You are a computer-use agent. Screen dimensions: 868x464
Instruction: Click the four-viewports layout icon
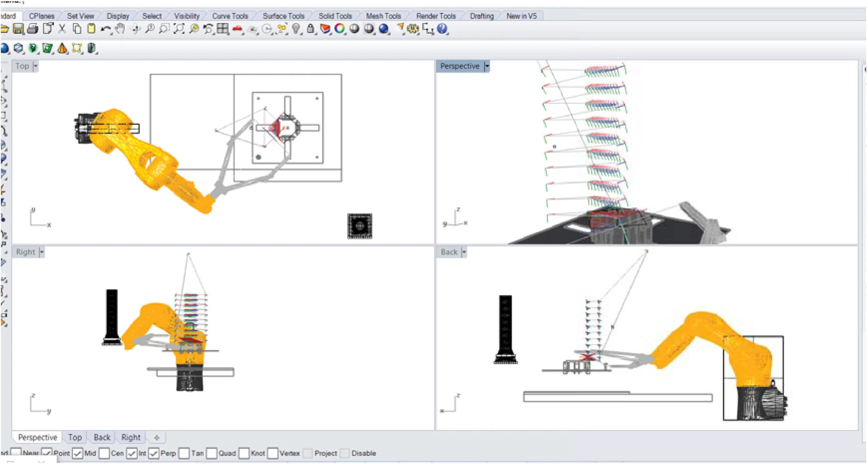223,29
